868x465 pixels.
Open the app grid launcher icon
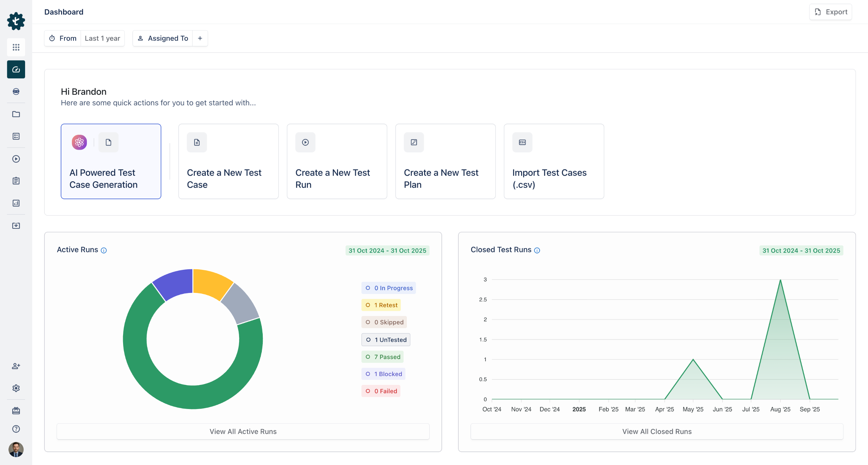[16, 47]
